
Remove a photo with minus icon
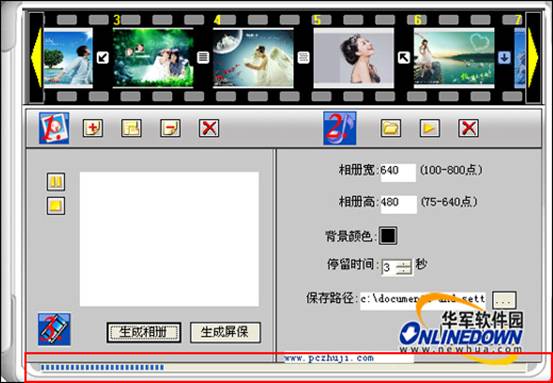click(170, 128)
